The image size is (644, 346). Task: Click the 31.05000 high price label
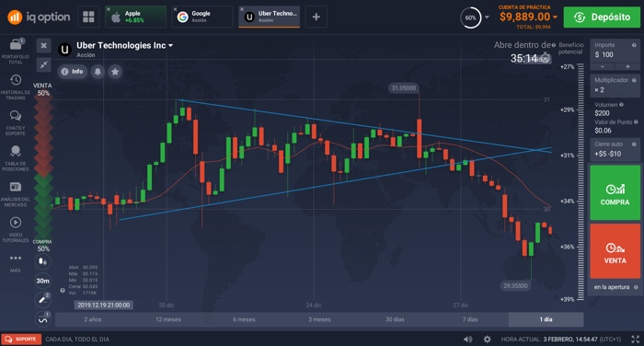tap(403, 88)
